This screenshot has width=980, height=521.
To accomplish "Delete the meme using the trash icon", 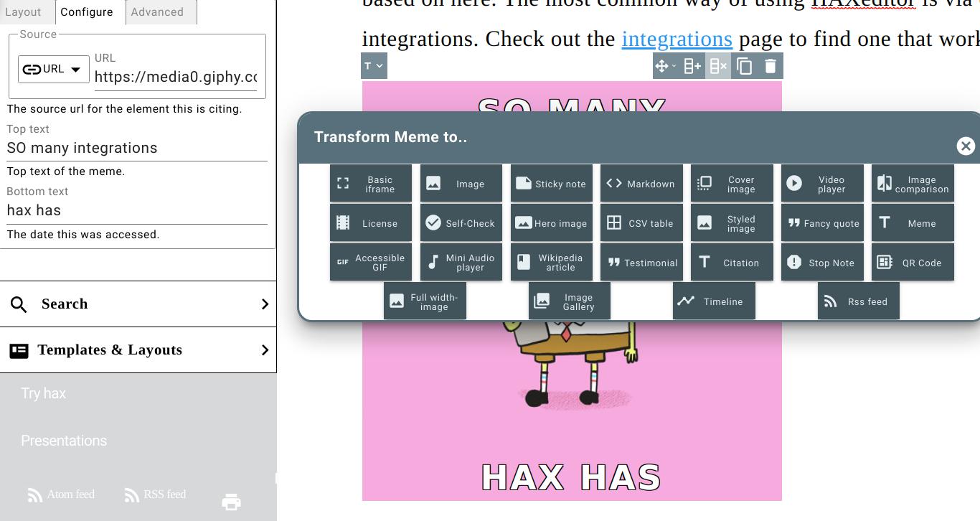I will (770, 65).
